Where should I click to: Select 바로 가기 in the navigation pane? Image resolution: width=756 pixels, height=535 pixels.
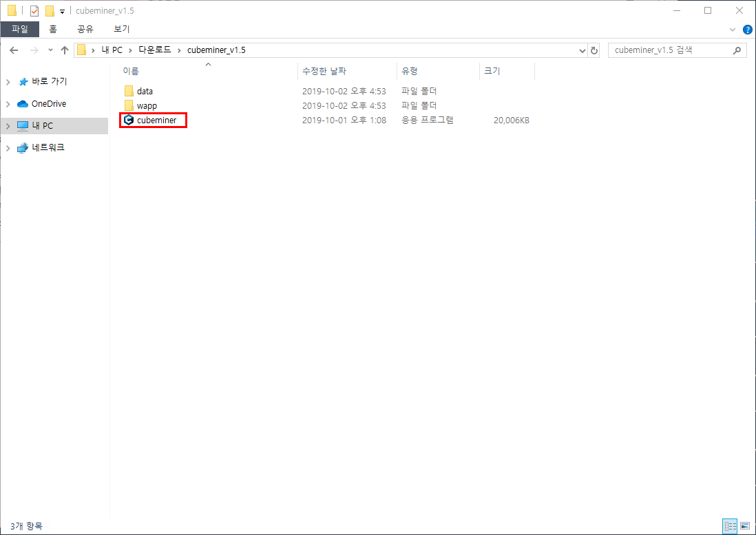[x=49, y=82]
